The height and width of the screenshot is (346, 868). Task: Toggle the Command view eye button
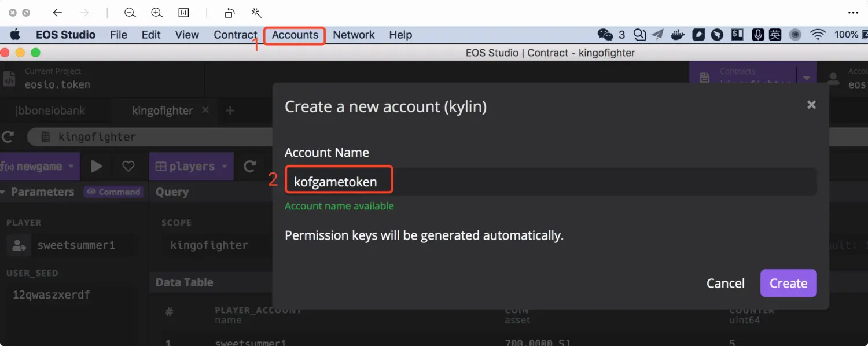point(113,192)
